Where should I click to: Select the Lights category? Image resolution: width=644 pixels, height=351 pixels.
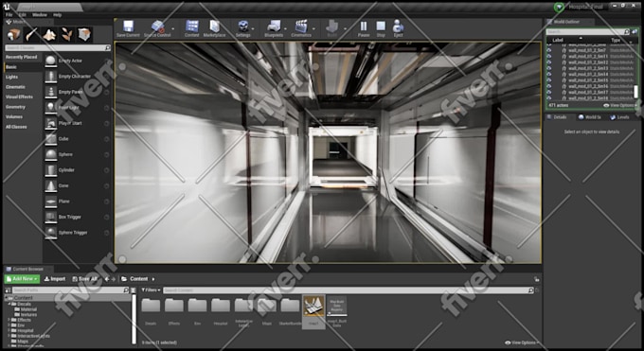[12, 77]
